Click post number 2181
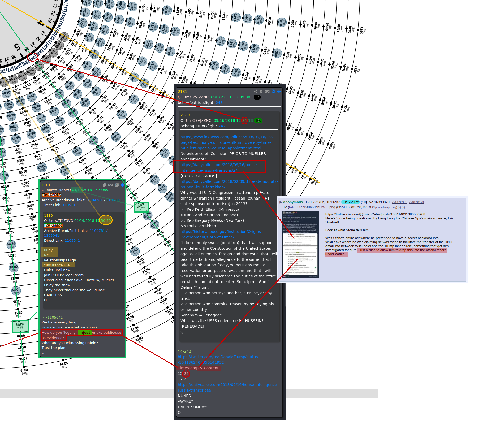 (x=182, y=92)
